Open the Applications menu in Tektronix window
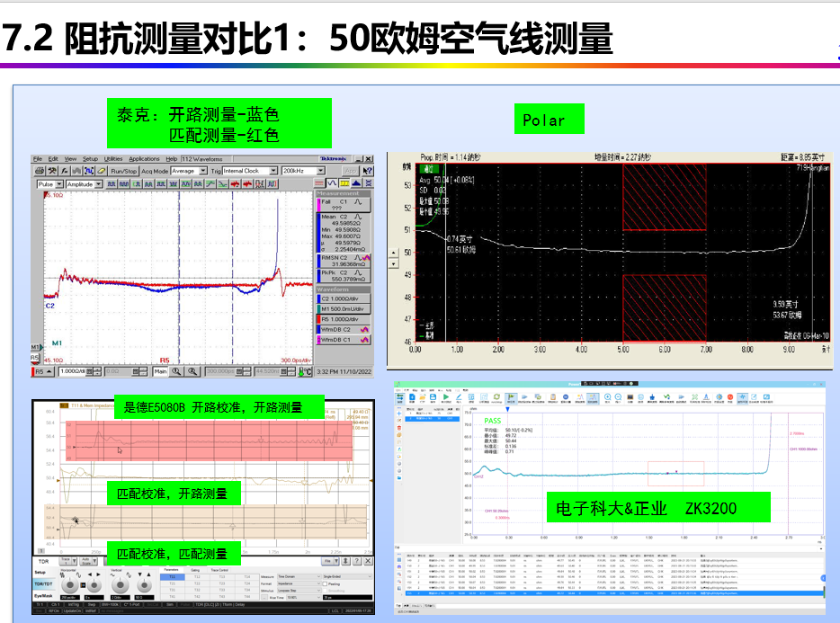The width and height of the screenshot is (840, 623). [x=144, y=158]
